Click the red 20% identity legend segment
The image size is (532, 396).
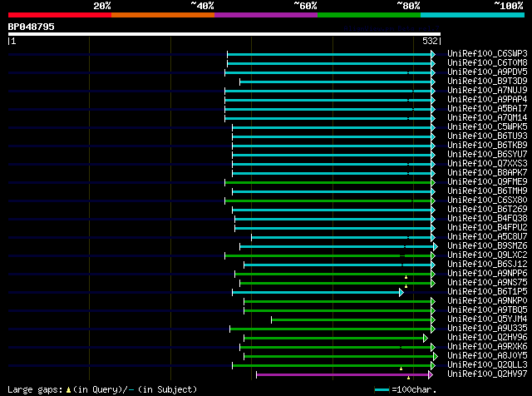60,15
